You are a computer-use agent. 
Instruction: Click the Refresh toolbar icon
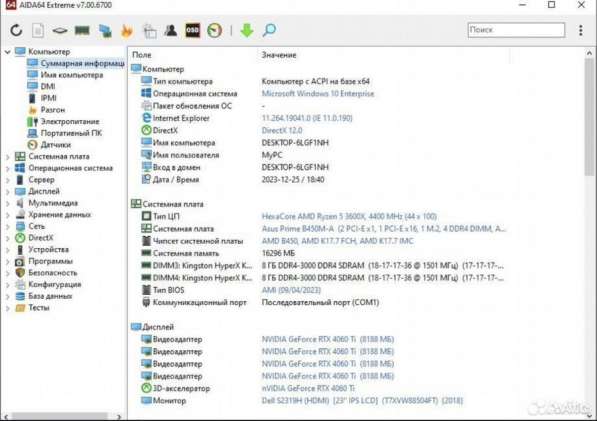point(16,30)
